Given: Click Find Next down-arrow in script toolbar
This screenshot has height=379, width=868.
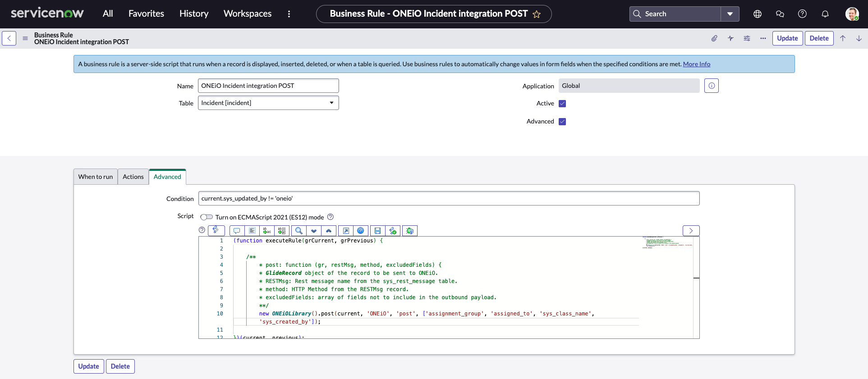Looking at the screenshot, I should tap(314, 231).
